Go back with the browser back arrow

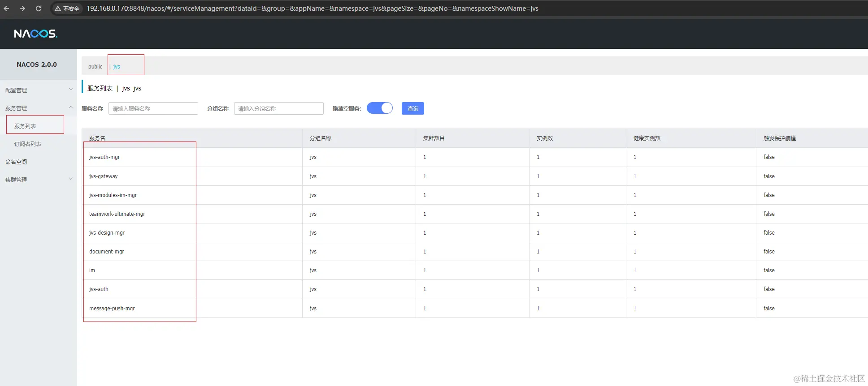click(6, 9)
